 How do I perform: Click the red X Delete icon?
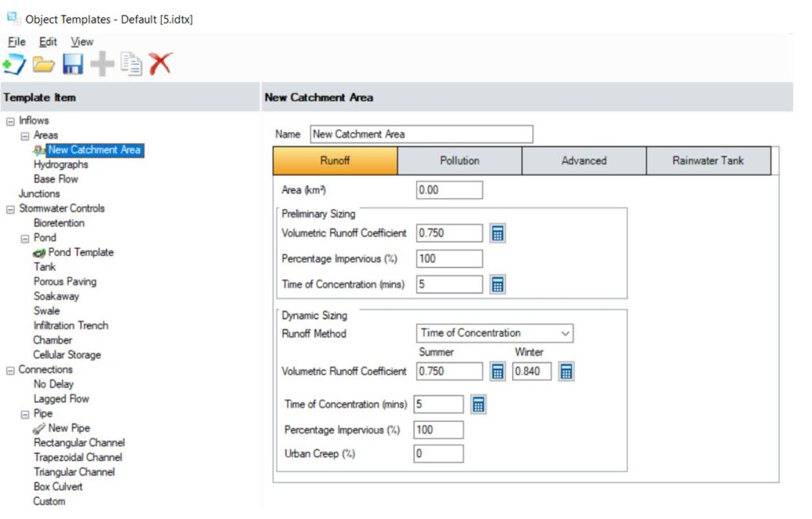click(x=160, y=63)
